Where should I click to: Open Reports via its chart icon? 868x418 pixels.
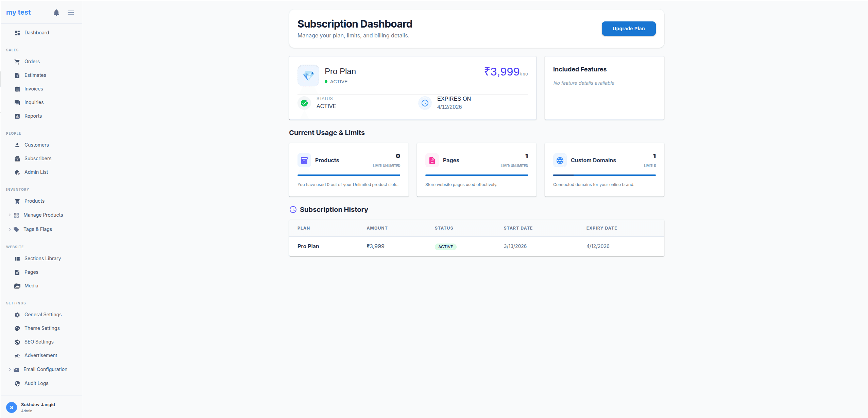(x=17, y=116)
